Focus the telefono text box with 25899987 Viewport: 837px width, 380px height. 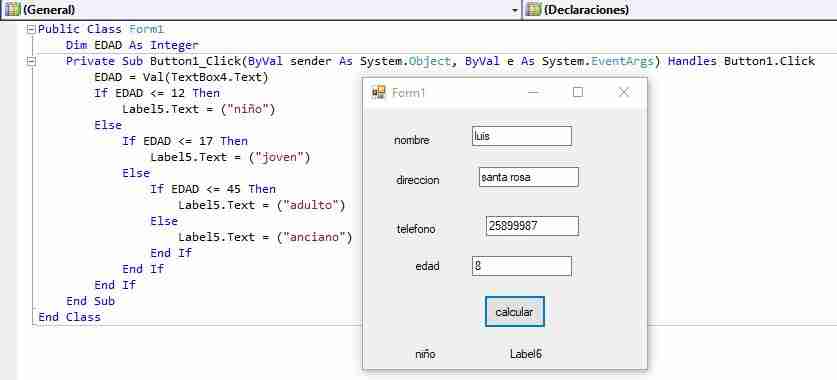pos(532,226)
